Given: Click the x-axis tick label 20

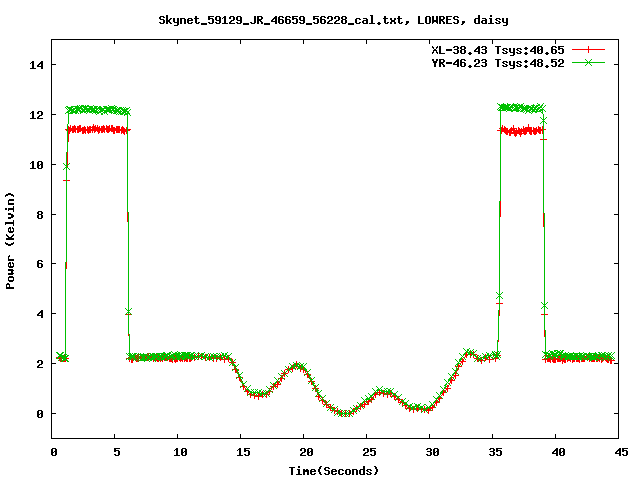Looking at the screenshot, I should pos(306,452).
